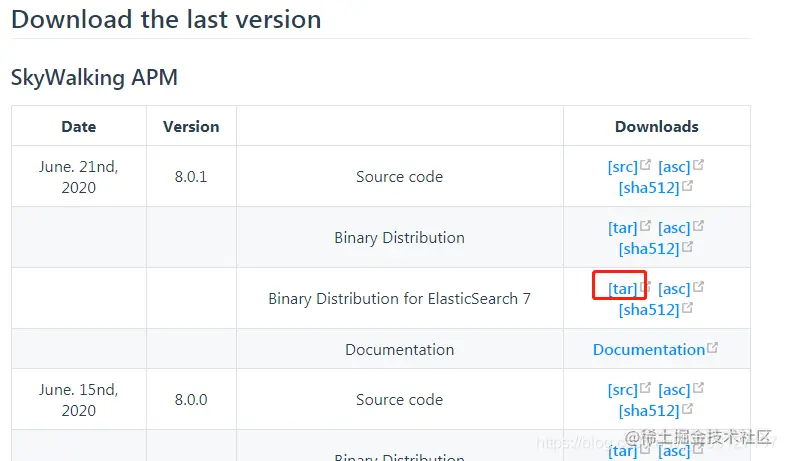Click the 8.0.1 Source code description cell
The width and height of the screenshot is (787, 461).
(x=400, y=177)
